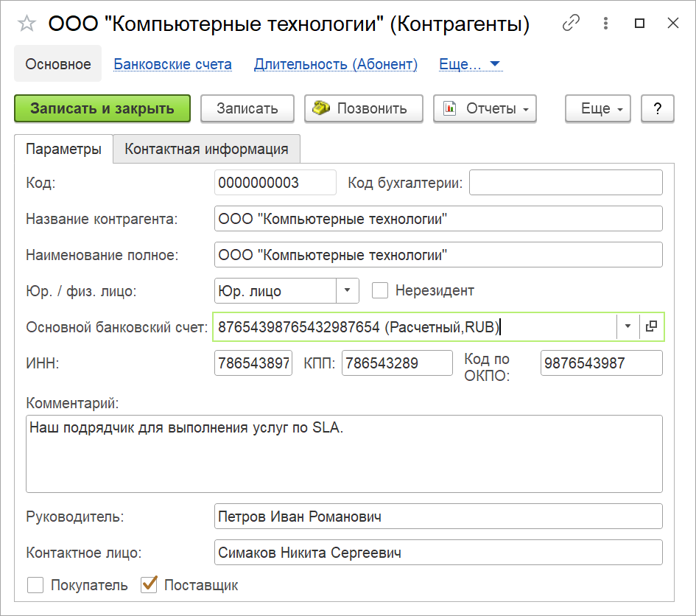Enable the Нерезидент checkbox
The height and width of the screenshot is (616, 696).
coord(380,290)
